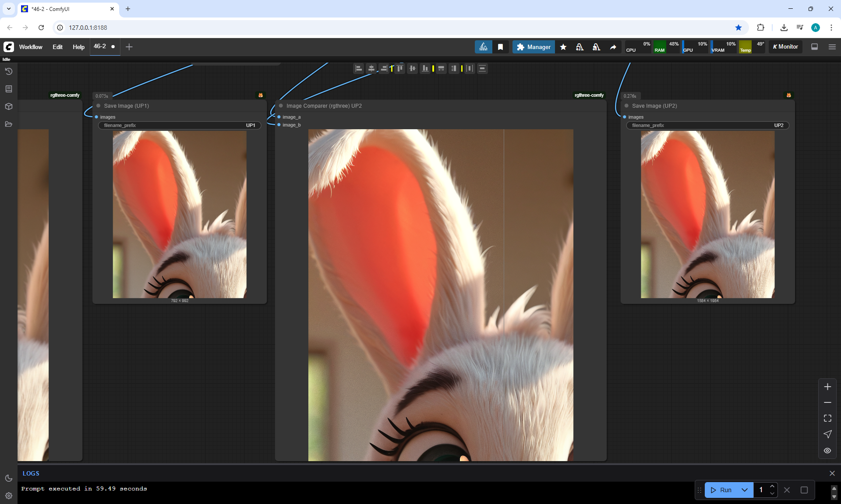This screenshot has width=841, height=504.
Task: Open the workflows folder sidebar icon
Action: pos(8,124)
